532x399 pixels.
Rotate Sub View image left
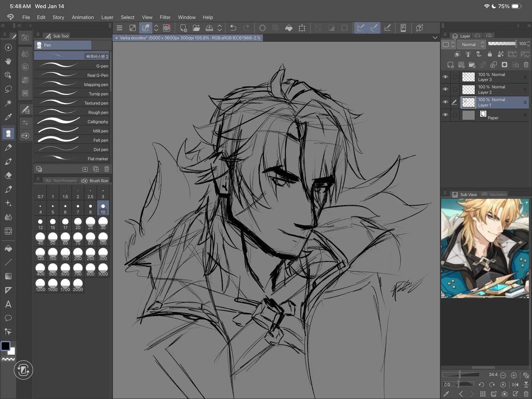tap(481, 385)
